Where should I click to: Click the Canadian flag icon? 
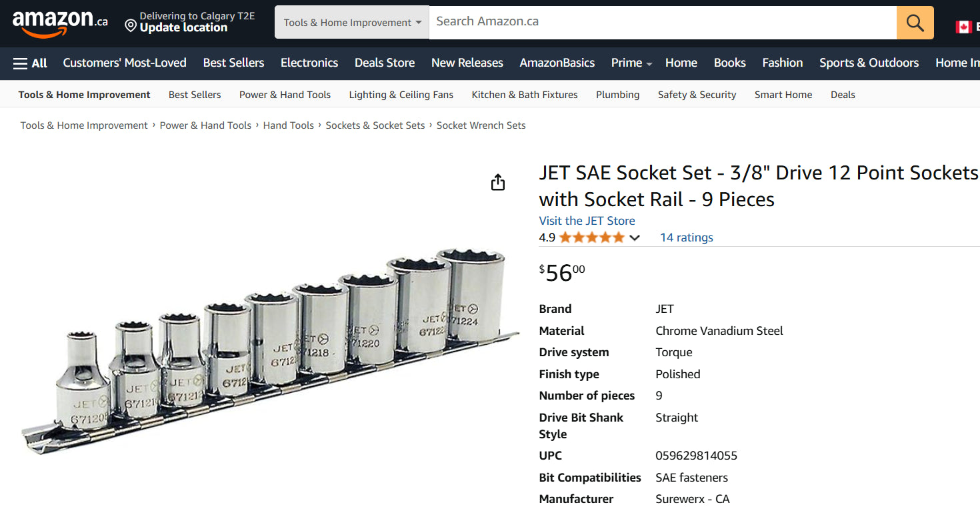pos(963,27)
